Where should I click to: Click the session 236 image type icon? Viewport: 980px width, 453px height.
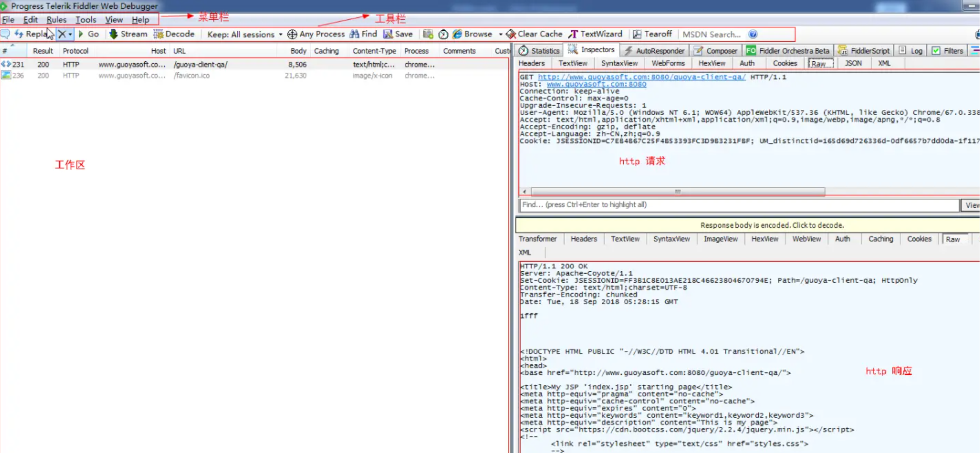click(x=6, y=75)
